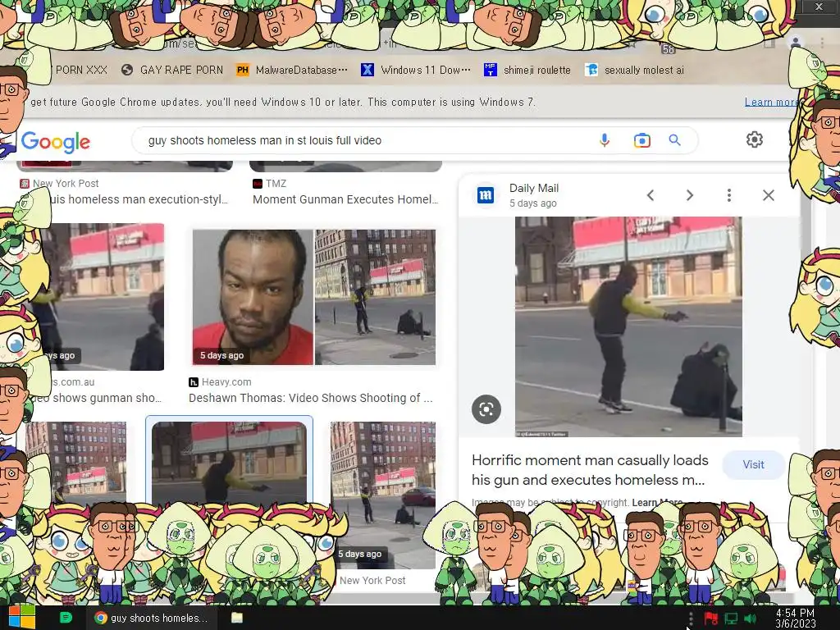
Task: Follow the Learn more link in the Chrome update notice
Action: [770, 102]
